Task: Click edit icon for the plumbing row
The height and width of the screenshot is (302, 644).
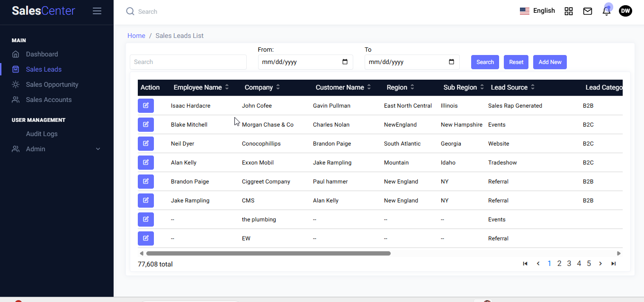Action: [x=146, y=220]
